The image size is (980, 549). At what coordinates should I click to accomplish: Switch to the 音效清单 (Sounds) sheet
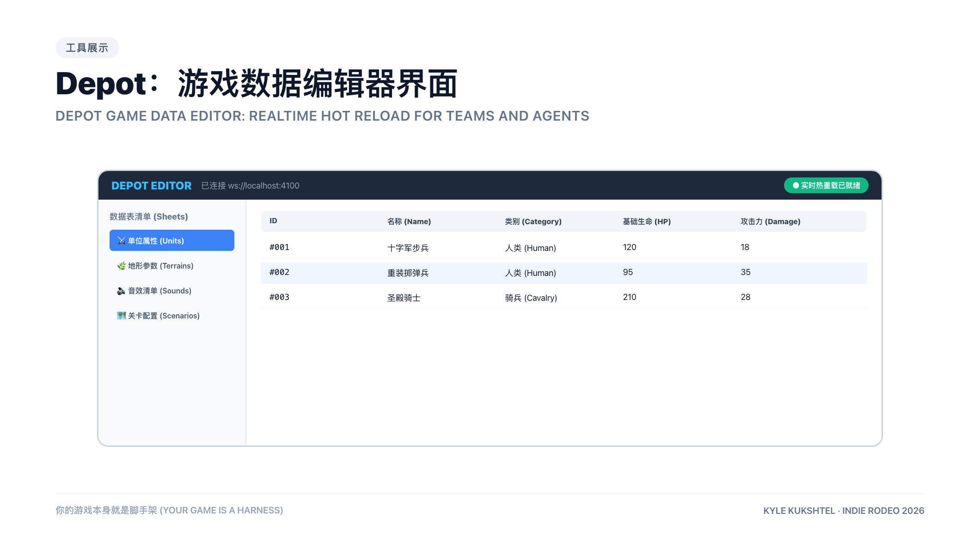(172, 291)
